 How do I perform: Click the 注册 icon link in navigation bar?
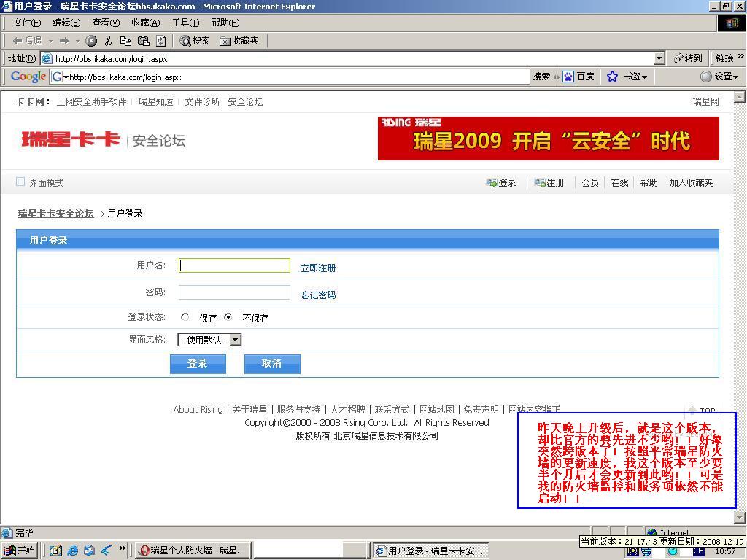549,183
